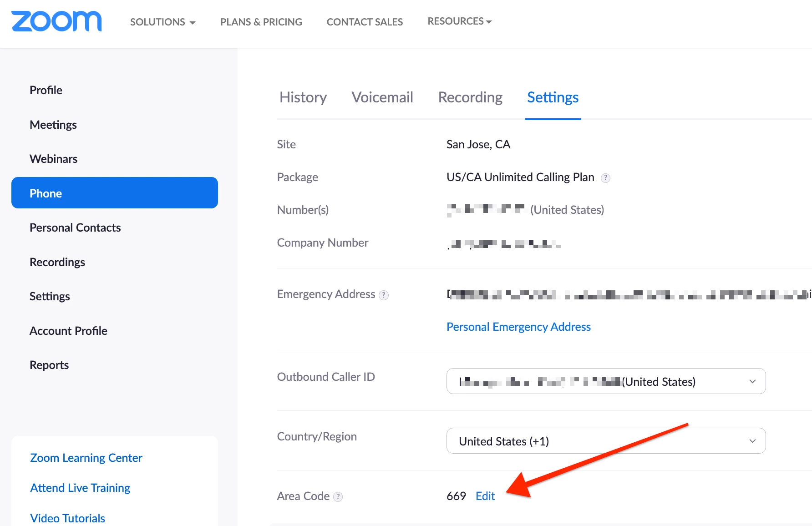
Task: Switch to the History tab
Action: pos(303,97)
